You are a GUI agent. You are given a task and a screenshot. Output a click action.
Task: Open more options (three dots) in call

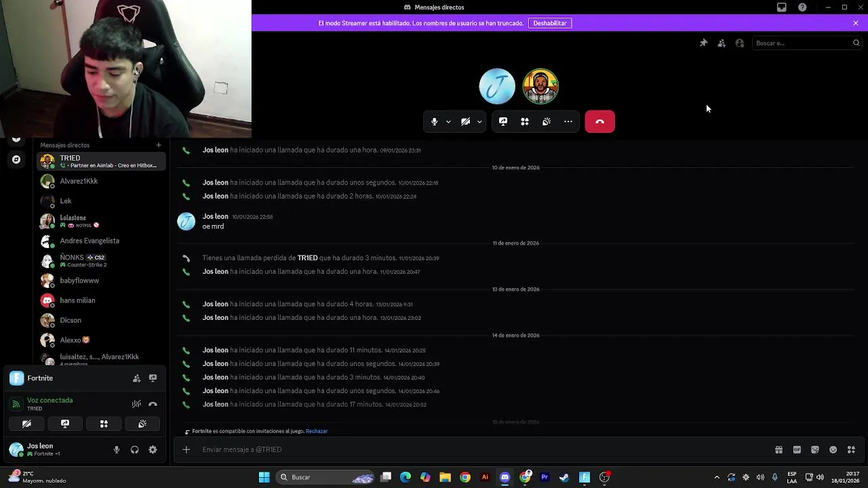tap(568, 122)
